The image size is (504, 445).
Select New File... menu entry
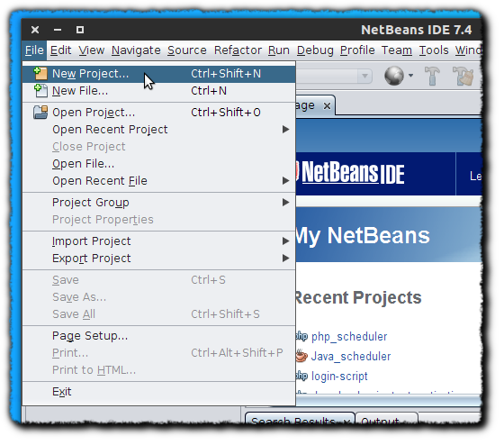tap(158, 91)
